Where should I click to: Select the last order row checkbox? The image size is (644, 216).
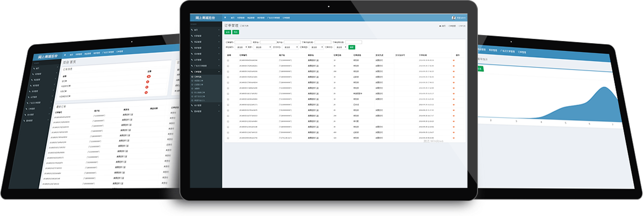[228, 138]
